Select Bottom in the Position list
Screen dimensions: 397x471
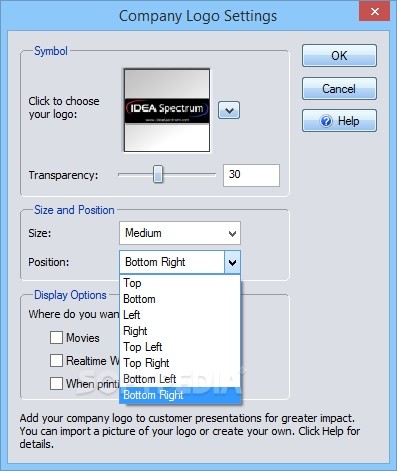(x=180, y=299)
